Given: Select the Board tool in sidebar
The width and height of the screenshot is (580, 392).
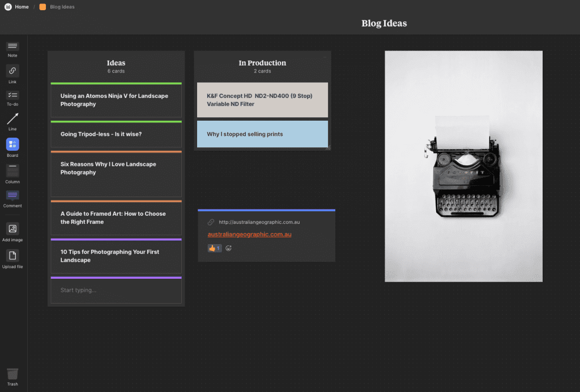Looking at the screenshot, I should (12, 144).
